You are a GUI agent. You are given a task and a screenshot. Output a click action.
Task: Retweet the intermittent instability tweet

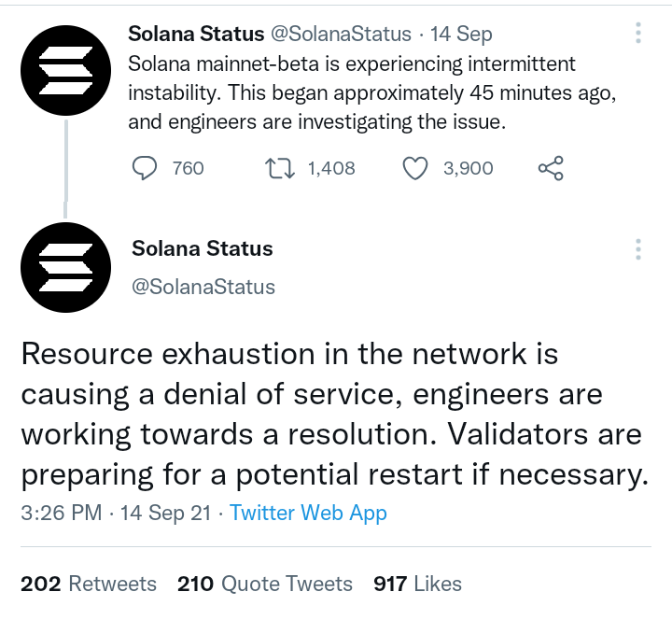pos(279,168)
